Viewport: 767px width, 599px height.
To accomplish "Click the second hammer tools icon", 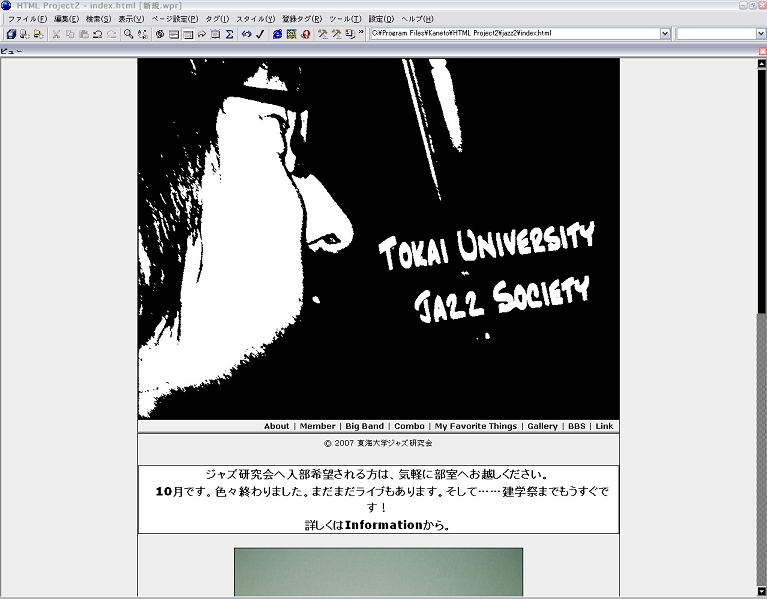I will 337,34.
